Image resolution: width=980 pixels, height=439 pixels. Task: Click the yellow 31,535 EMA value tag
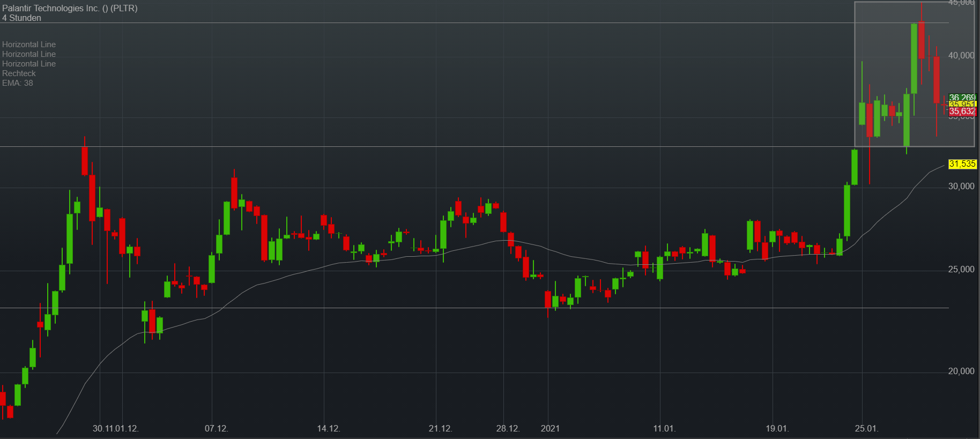click(x=962, y=164)
